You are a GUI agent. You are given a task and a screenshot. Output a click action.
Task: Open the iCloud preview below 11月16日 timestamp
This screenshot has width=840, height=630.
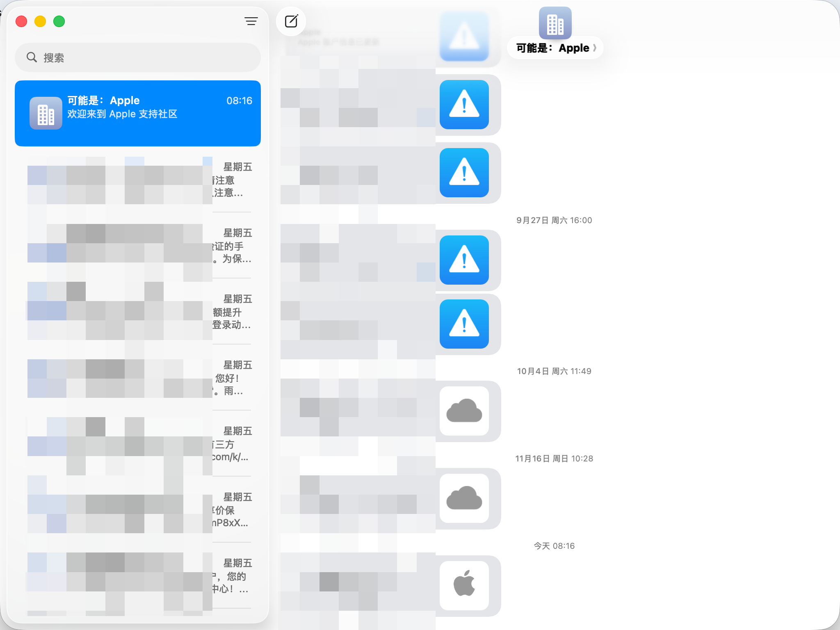click(464, 498)
